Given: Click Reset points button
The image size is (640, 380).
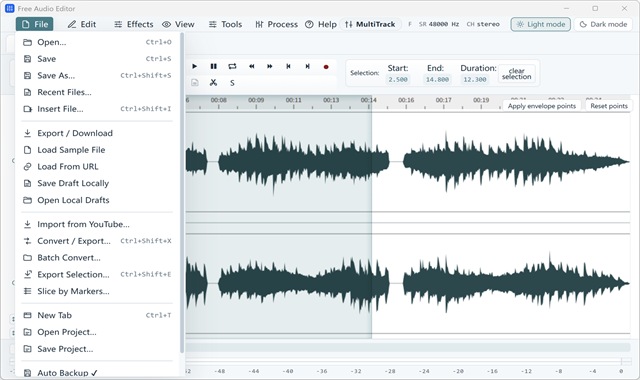Looking at the screenshot, I should pos(609,106).
